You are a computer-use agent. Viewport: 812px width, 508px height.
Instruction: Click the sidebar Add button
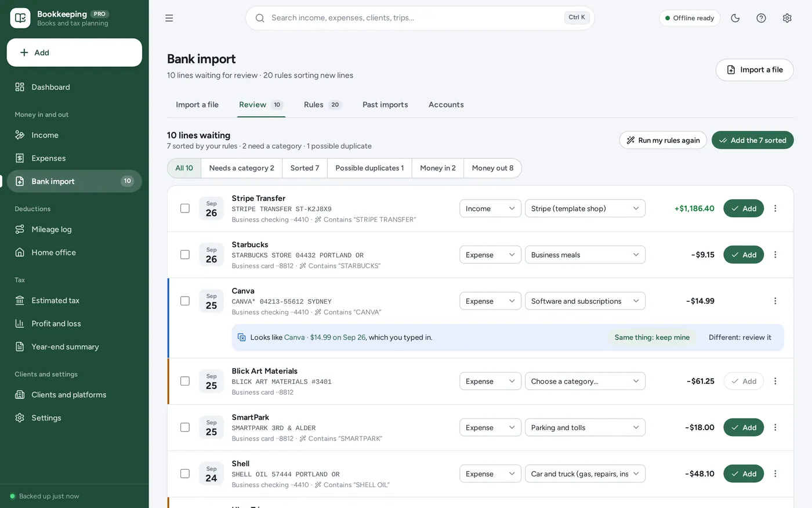(x=74, y=53)
